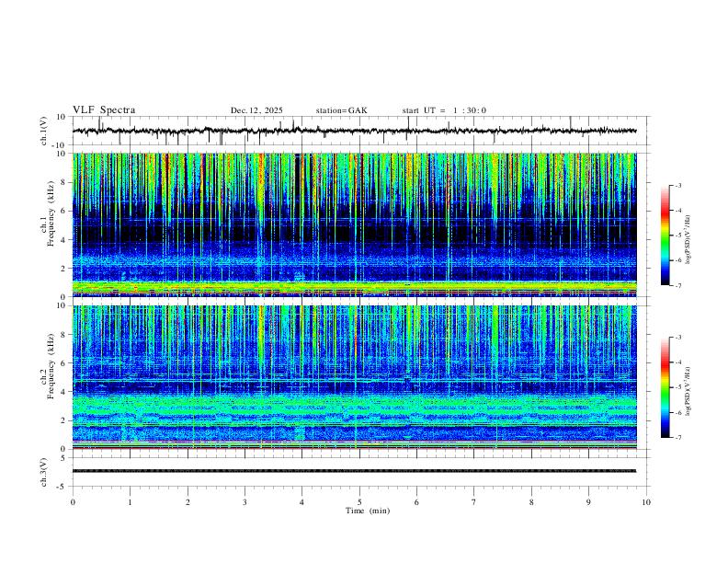Click the 'Time (min)' axis label

(x=368, y=511)
